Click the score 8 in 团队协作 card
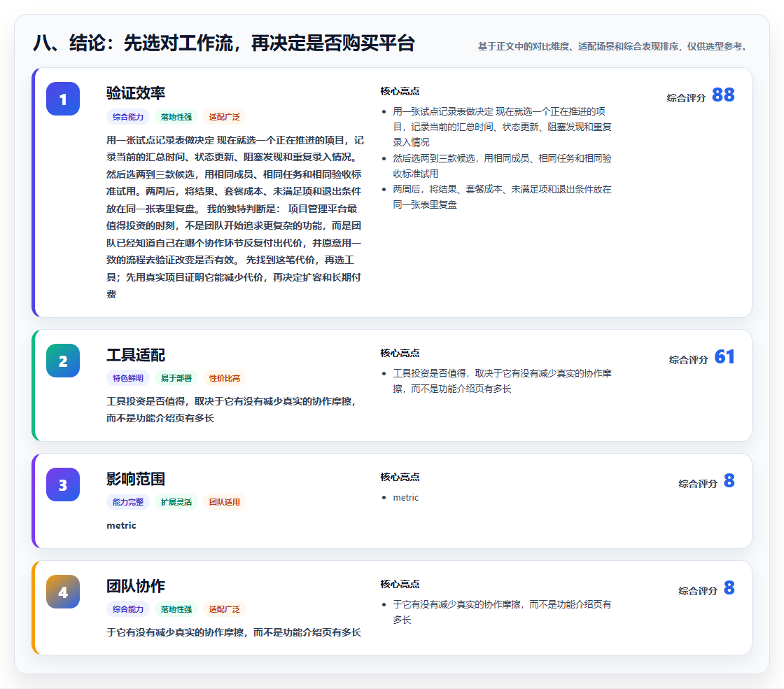The image size is (784, 689). pos(729,587)
